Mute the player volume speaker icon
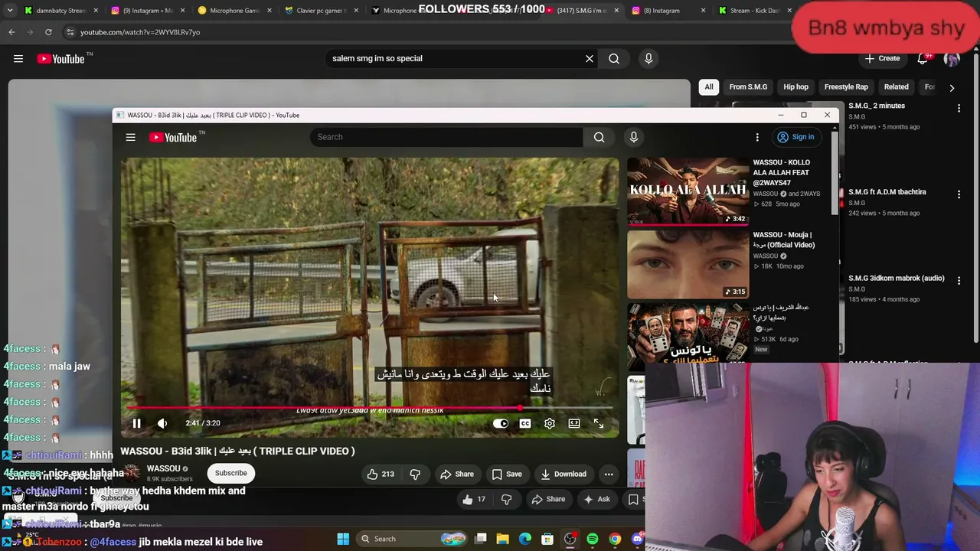980x551 pixels. click(162, 423)
